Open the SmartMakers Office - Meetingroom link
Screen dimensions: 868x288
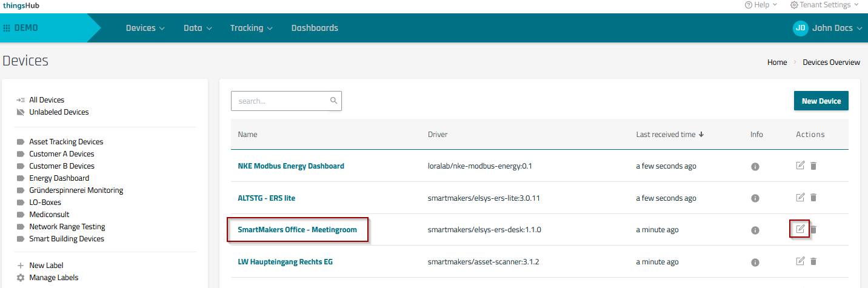pyautogui.click(x=297, y=230)
